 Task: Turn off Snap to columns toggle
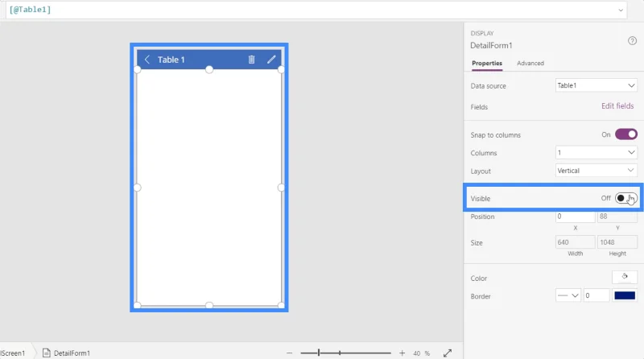[626, 134]
